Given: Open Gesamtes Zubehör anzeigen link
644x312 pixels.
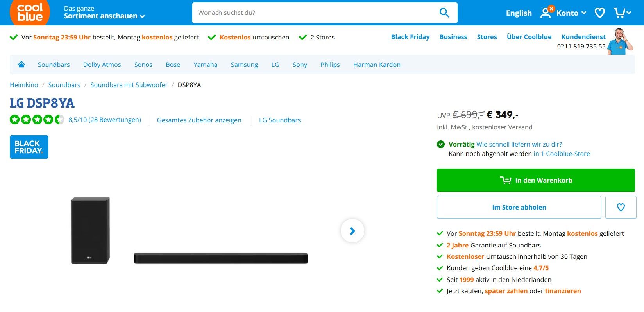Looking at the screenshot, I should coord(199,120).
